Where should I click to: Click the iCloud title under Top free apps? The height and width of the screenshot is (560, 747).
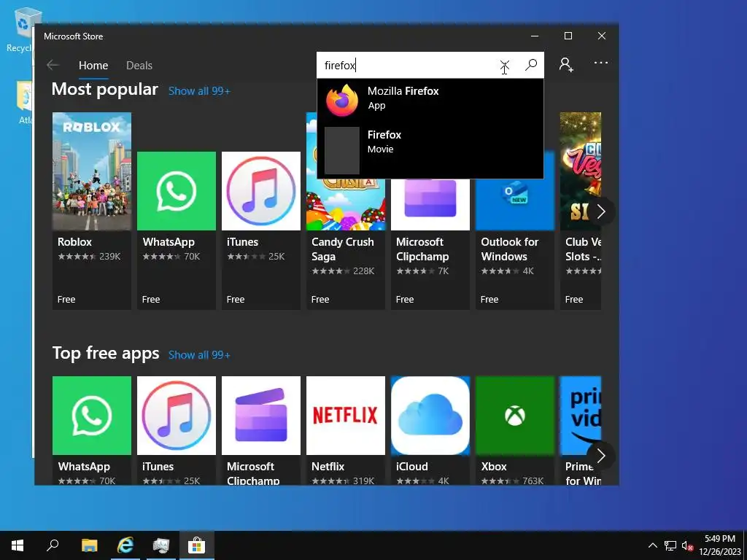412,467
